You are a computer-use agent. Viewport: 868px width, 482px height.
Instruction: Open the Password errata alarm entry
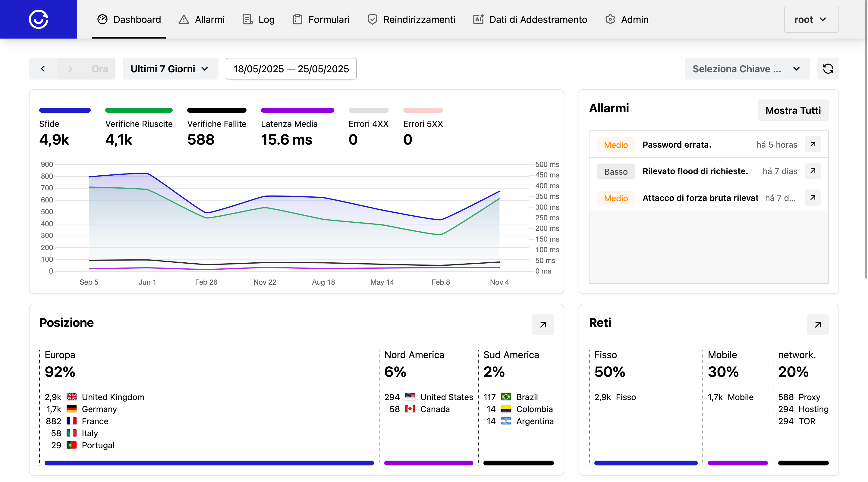coord(709,145)
